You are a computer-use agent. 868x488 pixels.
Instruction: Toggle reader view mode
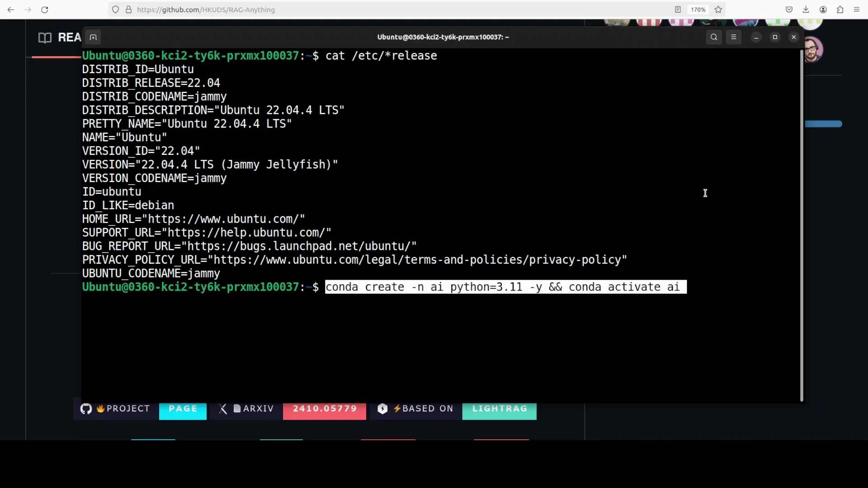(x=678, y=9)
